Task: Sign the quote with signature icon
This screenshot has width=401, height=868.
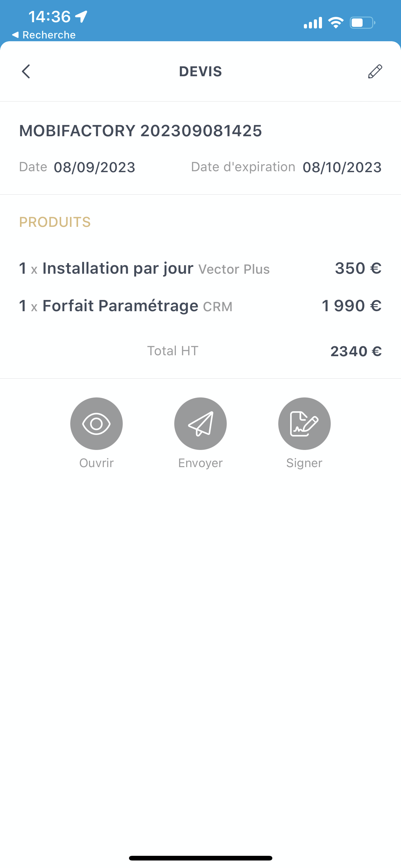Action: tap(304, 424)
